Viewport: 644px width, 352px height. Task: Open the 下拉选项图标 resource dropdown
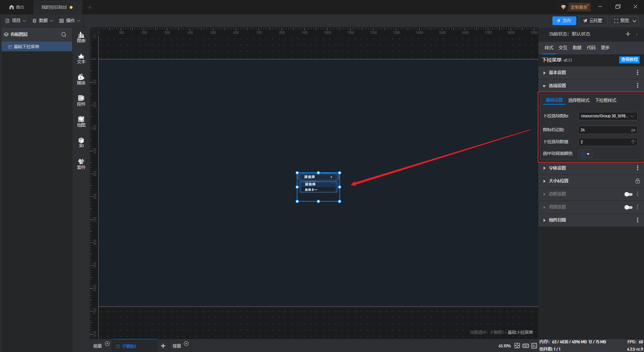pos(607,116)
